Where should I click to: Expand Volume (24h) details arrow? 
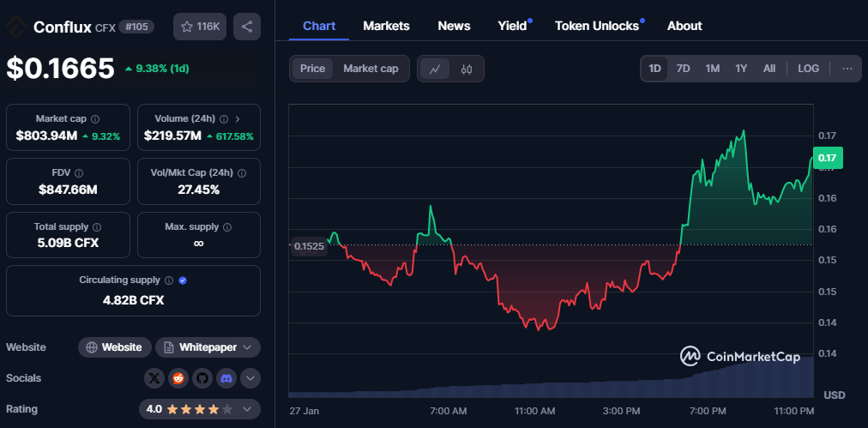(238, 119)
